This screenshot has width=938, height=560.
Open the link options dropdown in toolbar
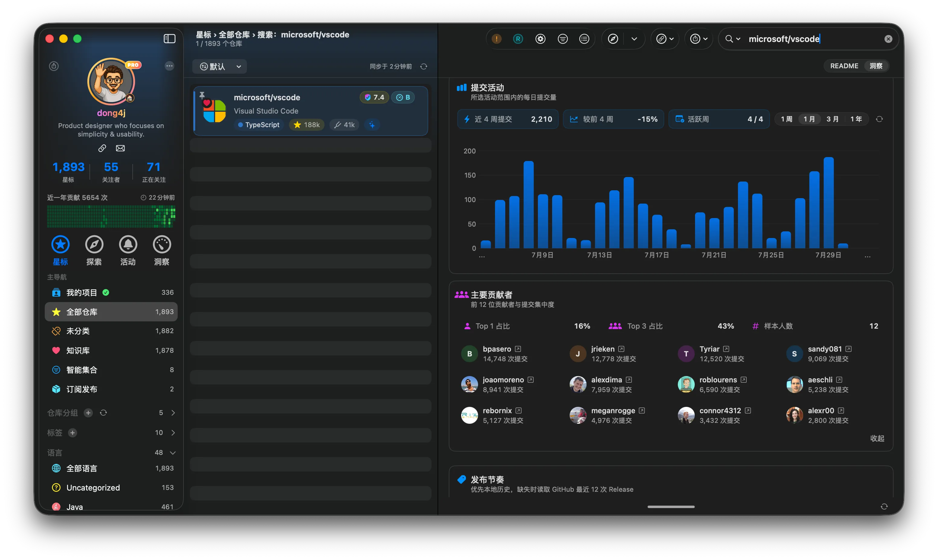pos(665,39)
